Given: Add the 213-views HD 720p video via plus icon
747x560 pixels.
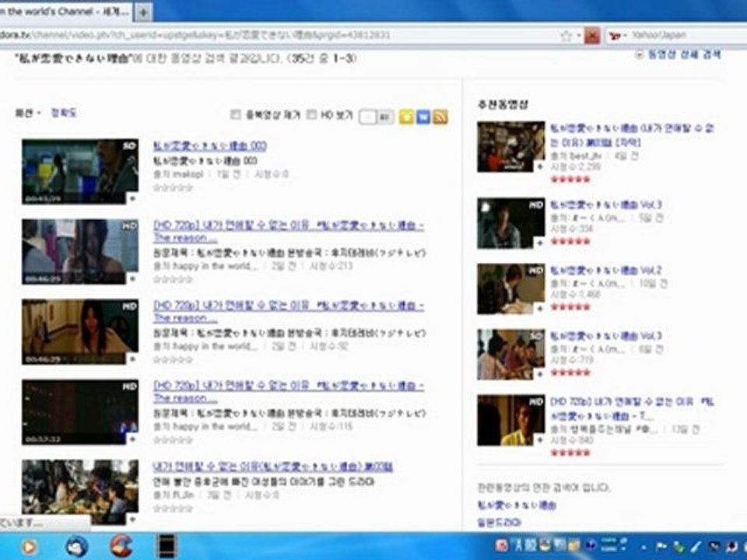Looking at the screenshot, I should click(x=132, y=278).
